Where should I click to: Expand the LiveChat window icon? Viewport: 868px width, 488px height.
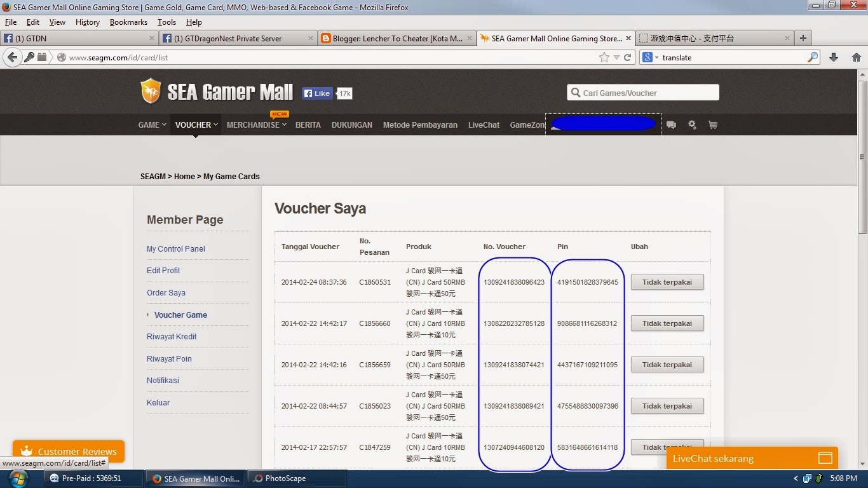coord(825,458)
